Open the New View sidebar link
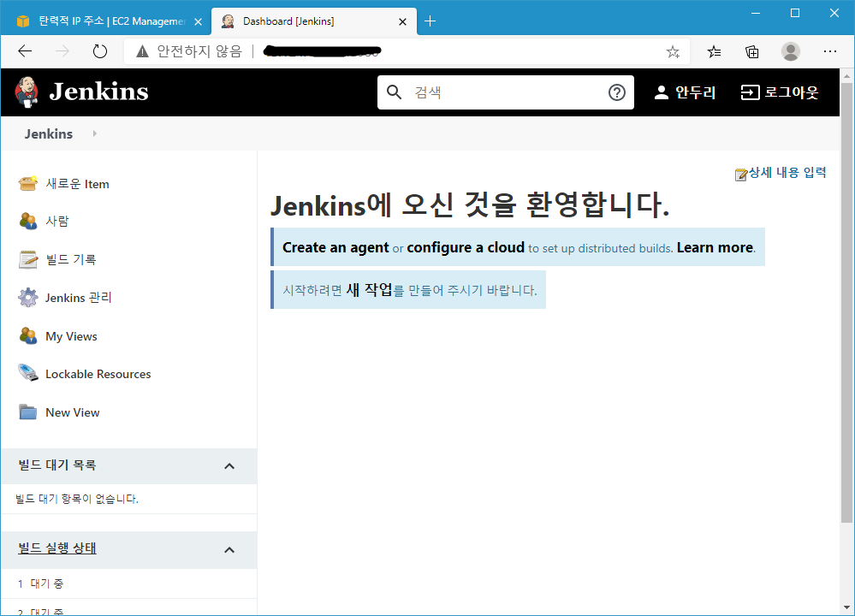The image size is (855, 616). click(x=73, y=412)
